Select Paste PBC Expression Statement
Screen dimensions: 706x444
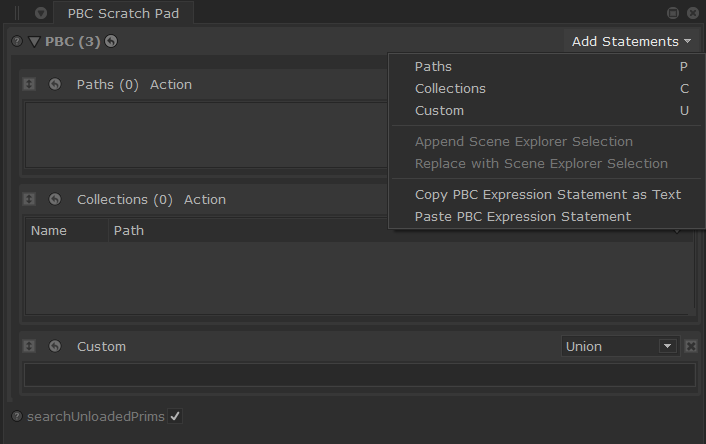tap(522, 217)
